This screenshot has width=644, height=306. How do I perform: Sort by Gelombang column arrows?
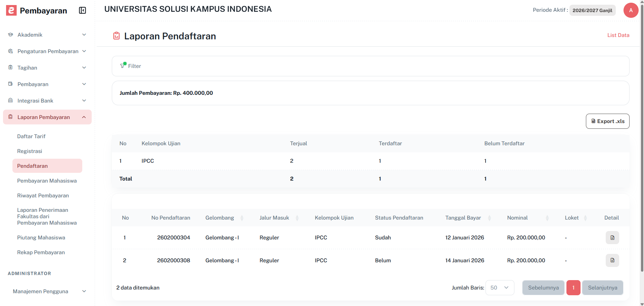pos(242,218)
